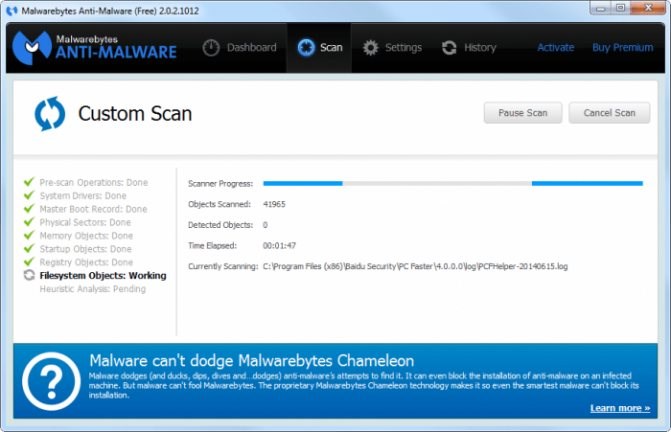Image resolution: width=671 pixels, height=432 pixels.
Task: Select the System Drivers: Done text
Action: pos(83,196)
